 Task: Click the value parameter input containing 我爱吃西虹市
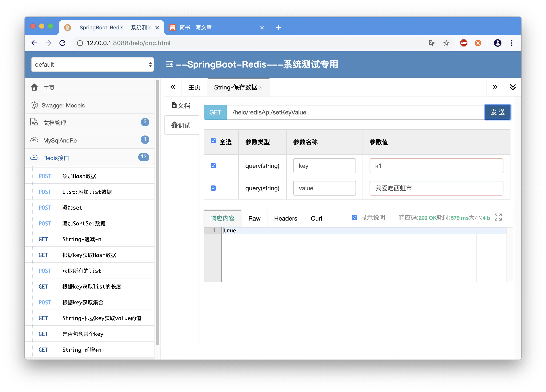tap(436, 188)
